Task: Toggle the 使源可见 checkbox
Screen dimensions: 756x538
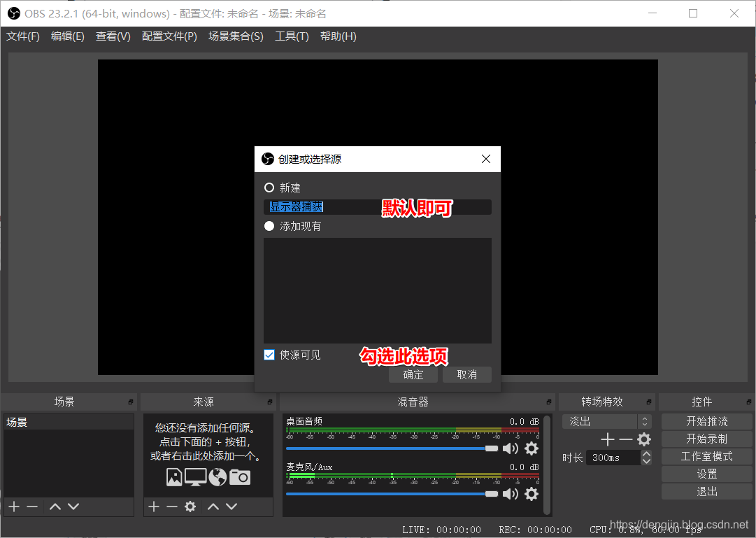Action: 269,355
